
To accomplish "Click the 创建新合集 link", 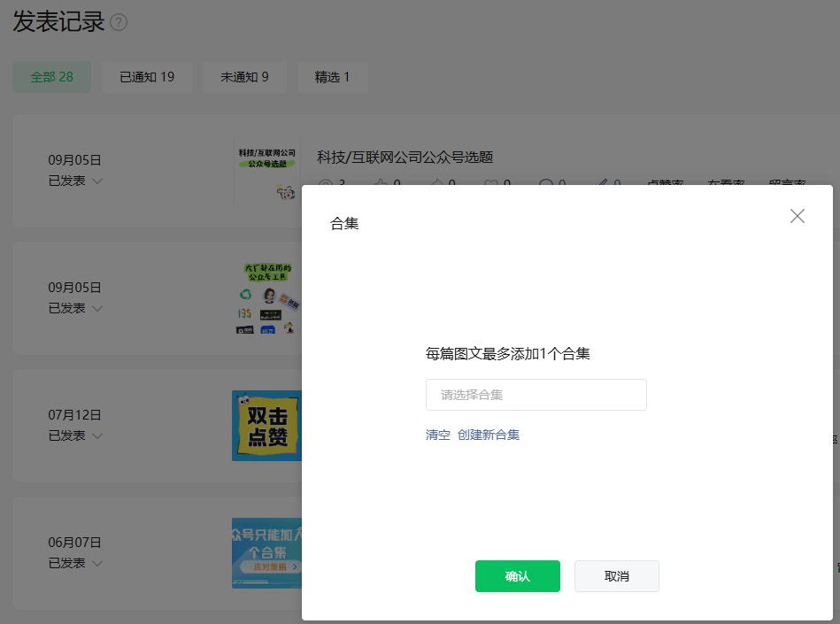I will 488,435.
